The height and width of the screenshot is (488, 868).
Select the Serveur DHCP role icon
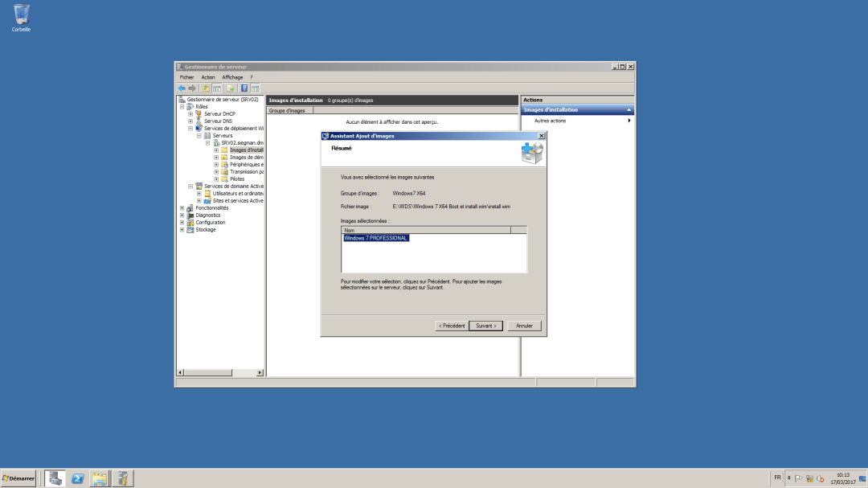pos(197,114)
